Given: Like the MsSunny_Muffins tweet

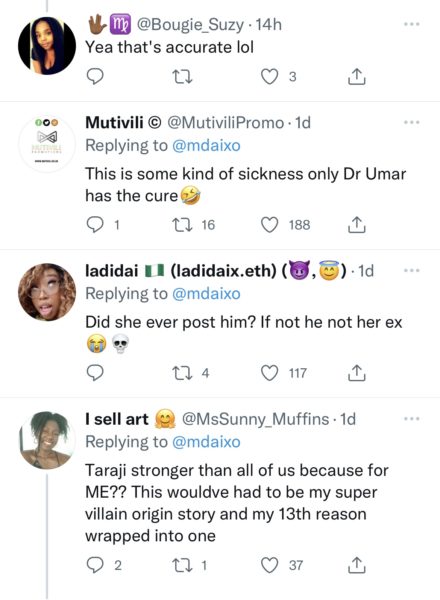Looking at the screenshot, I should tap(269, 565).
